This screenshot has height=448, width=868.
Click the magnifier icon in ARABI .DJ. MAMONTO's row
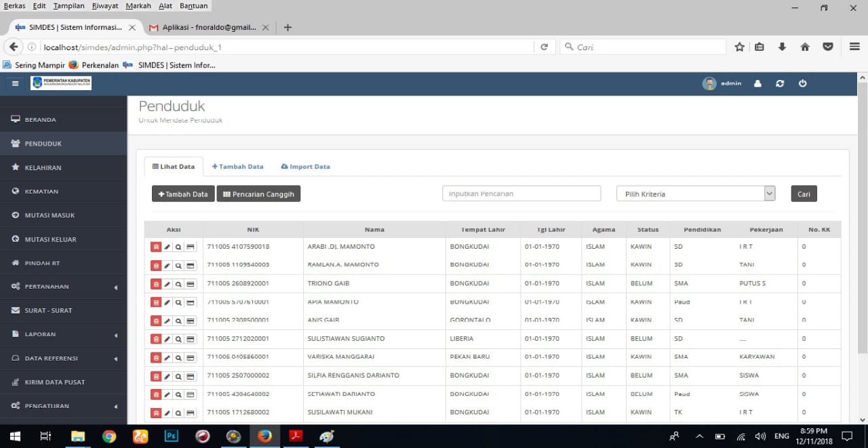click(x=178, y=247)
